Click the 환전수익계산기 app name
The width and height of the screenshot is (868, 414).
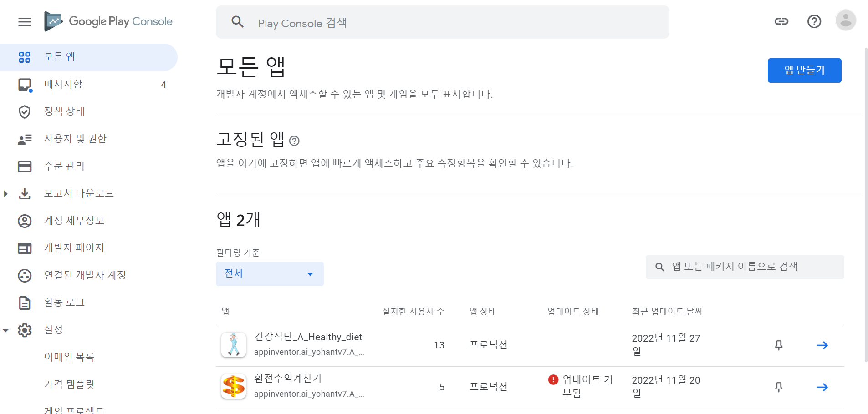click(x=288, y=379)
